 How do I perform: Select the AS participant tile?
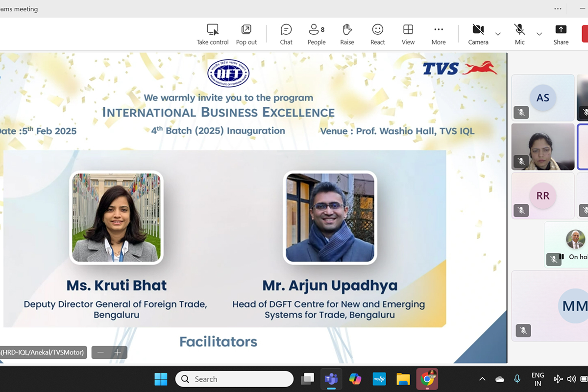point(542,98)
